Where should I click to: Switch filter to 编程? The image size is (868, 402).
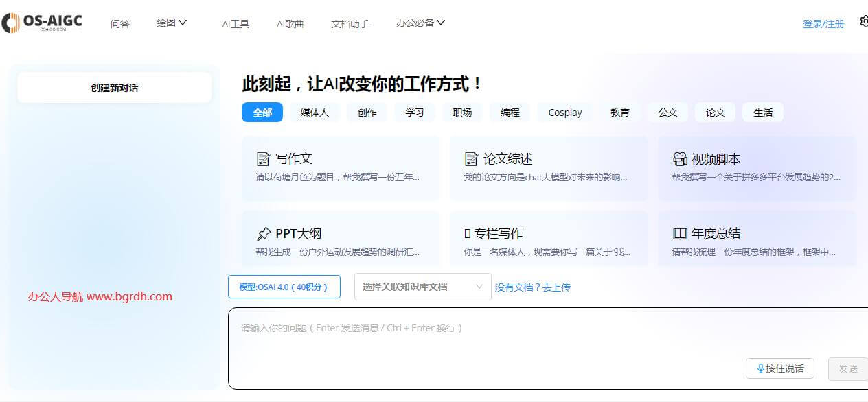pyautogui.click(x=510, y=112)
